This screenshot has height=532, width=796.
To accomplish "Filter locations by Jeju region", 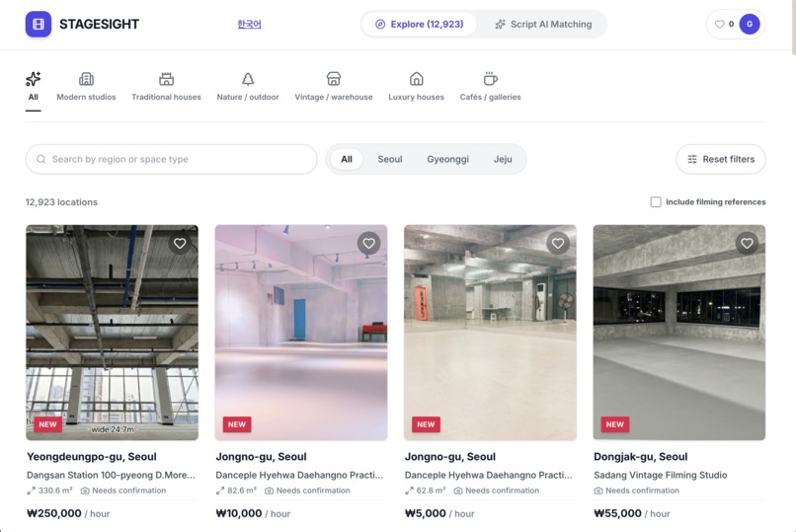I will pyautogui.click(x=503, y=159).
